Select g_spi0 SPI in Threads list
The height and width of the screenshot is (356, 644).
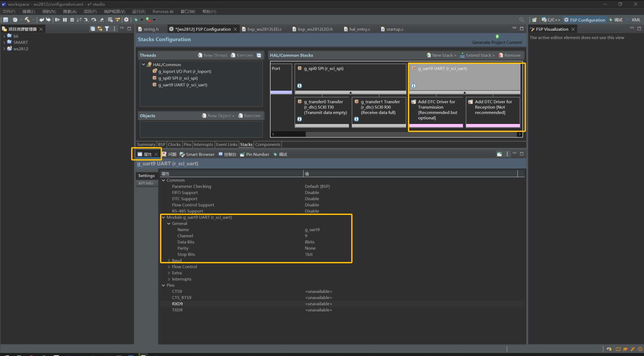(x=175, y=78)
